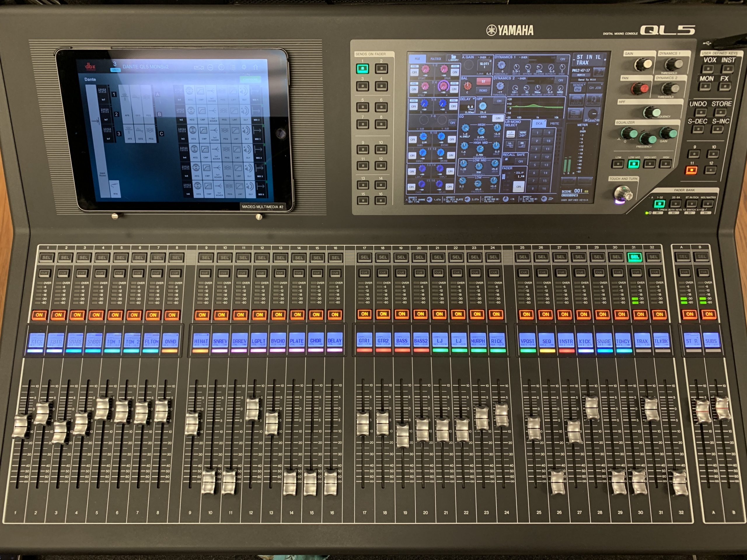Select the MIX/MATRIX fader bank key
Viewport: 747px width, 560px height.
[x=708, y=204]
